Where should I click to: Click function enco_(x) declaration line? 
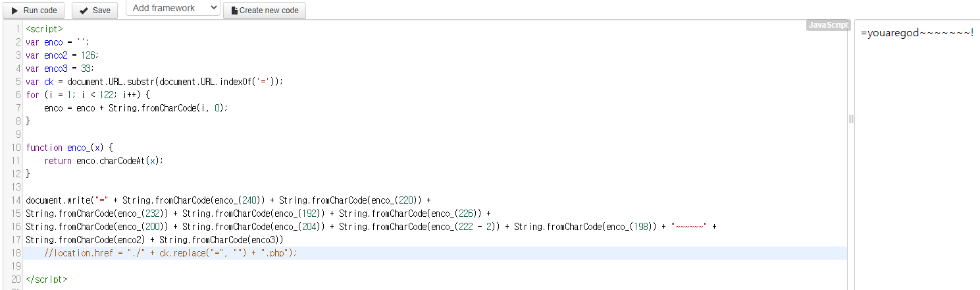point(70,148)
